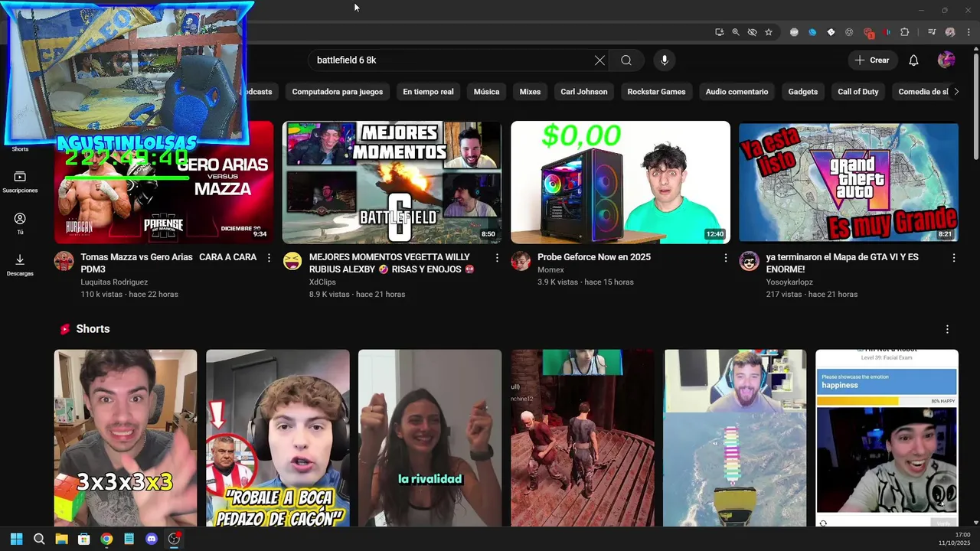This screenshot has width=980, height=551.
Task: Open the Chrome three-dot menu
Action: coord(968,32)
